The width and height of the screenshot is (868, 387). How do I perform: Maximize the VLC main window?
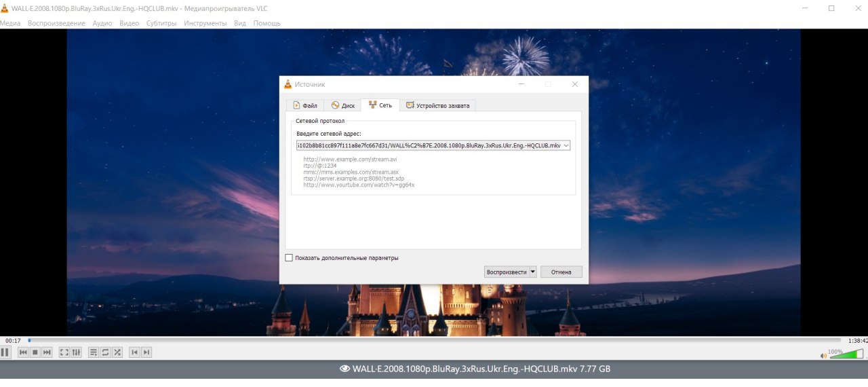pyautogui.click(x=831, y=8)
